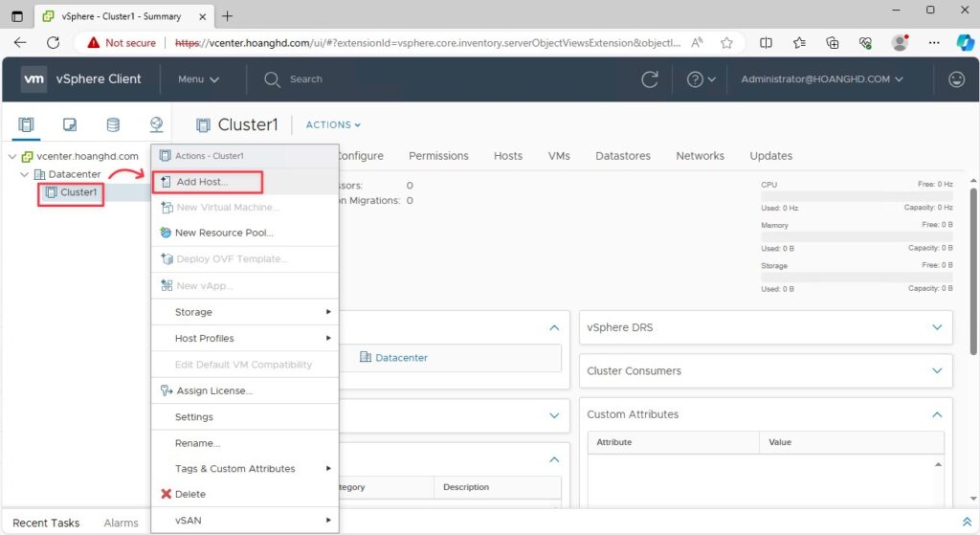
Task: Choose New Resource Pool menu entry
Action: (x=245, y=233)
